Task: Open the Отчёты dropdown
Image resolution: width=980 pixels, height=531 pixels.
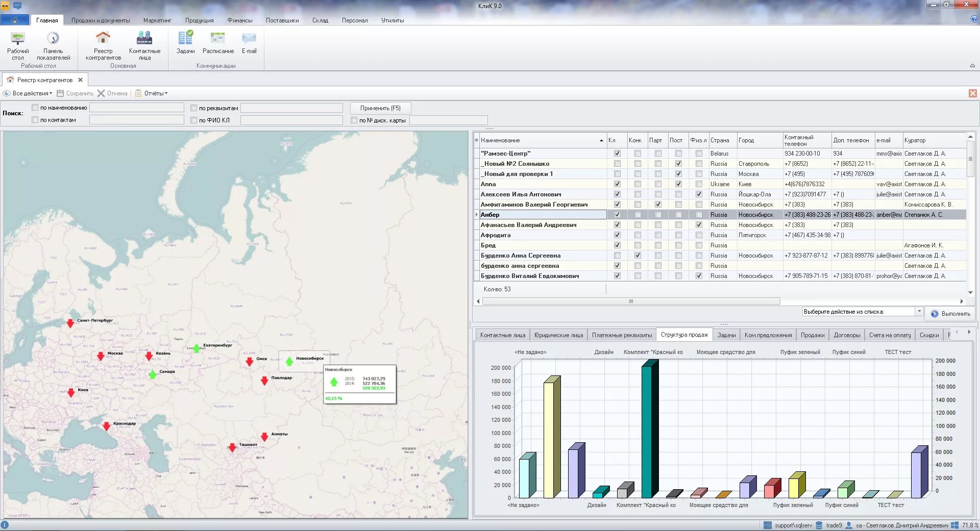Action: [151, 93]
